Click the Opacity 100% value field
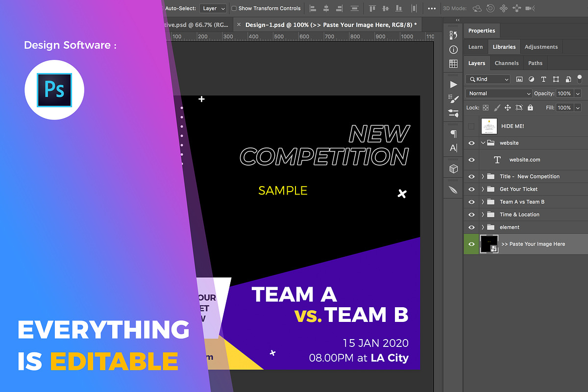Screen dimensions: 588x392 click(x=564, y=93)
